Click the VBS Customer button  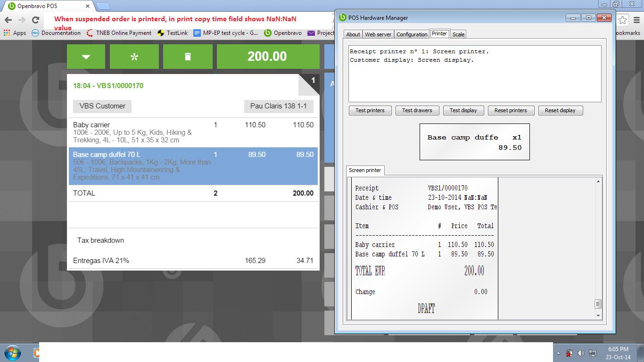102,106
